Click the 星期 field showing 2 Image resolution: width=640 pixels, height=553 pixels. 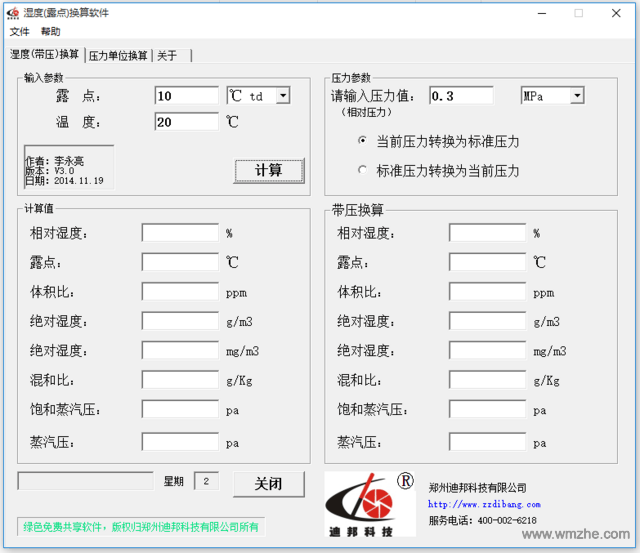pyautogui.click(x=206, y=481)
